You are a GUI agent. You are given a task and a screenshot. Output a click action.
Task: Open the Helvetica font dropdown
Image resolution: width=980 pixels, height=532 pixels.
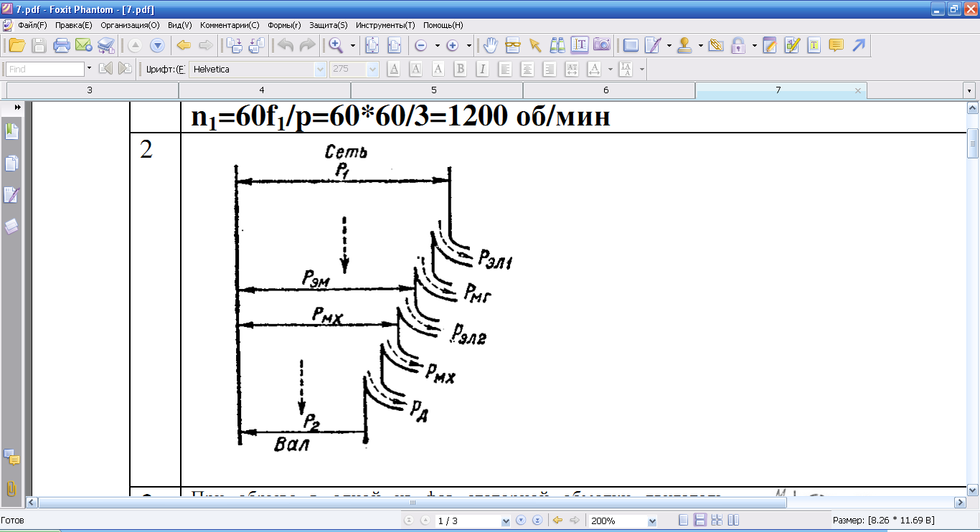pyautogui.click(x=320, y=70)
